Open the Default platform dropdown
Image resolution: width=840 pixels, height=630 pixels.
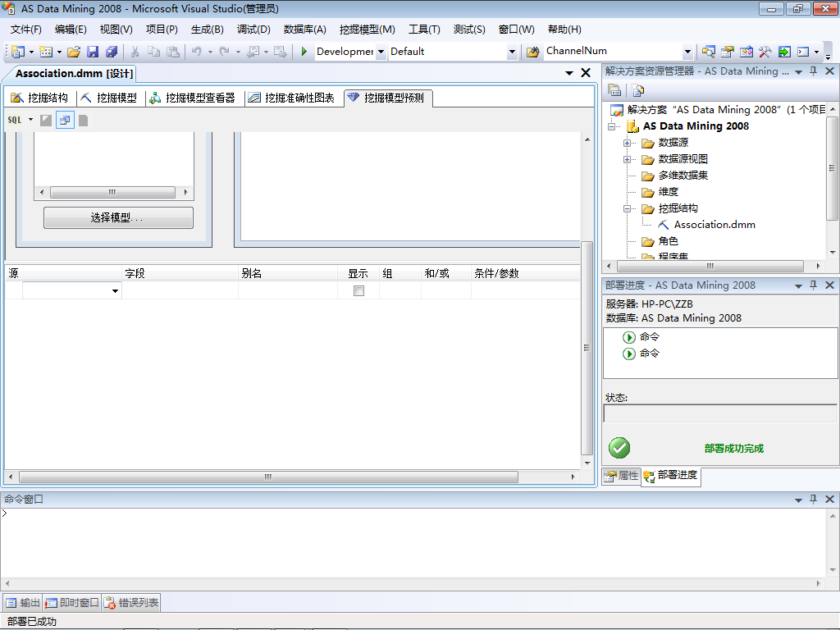click(512, 52)
